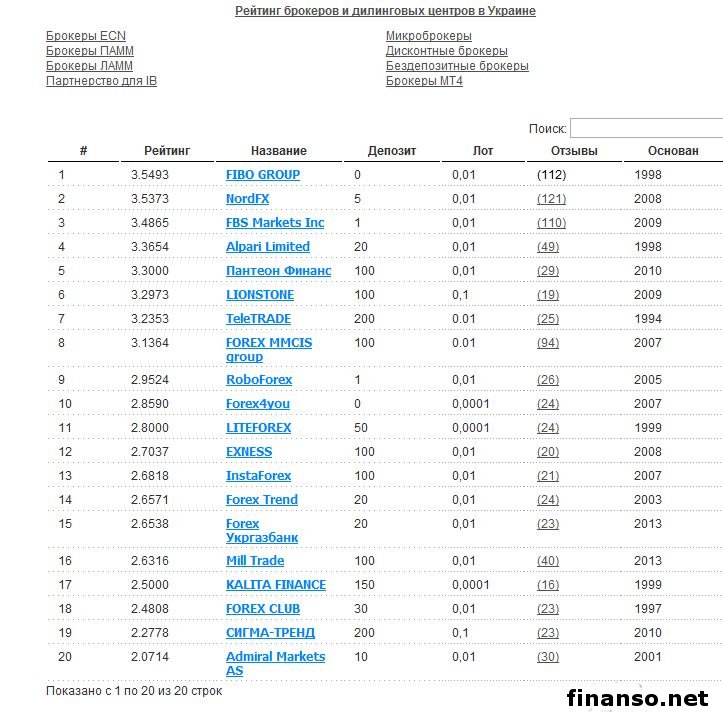Type in the Поиск search field

pos(648,129)
